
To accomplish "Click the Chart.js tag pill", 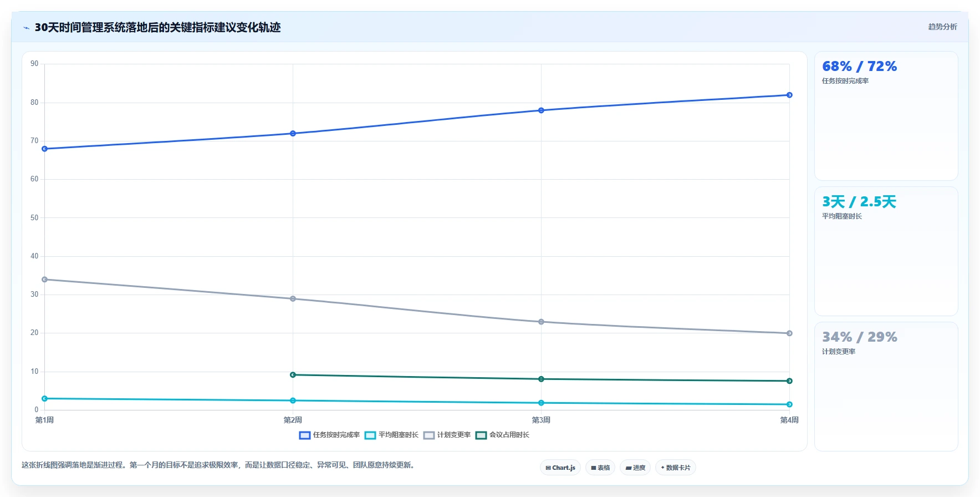I will click(560, 468).
